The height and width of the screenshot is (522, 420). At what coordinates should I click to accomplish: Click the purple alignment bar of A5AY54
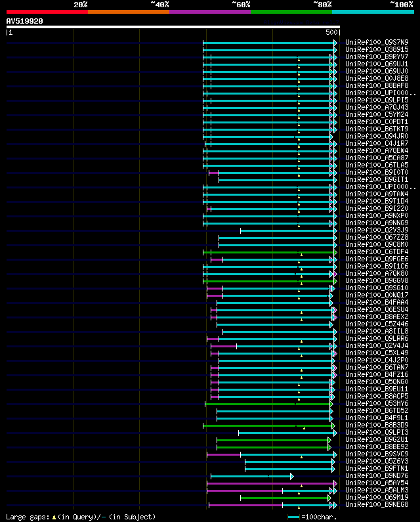272,483
